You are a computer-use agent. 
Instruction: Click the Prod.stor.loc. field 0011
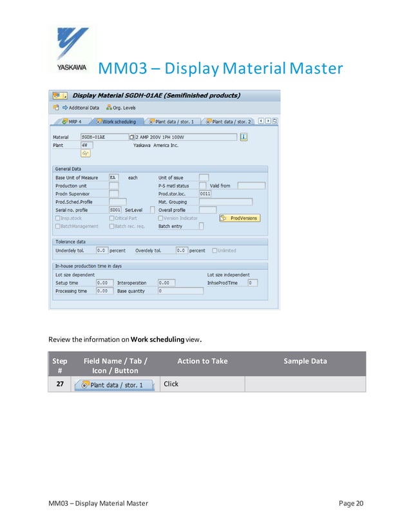[x=205, y=194]
